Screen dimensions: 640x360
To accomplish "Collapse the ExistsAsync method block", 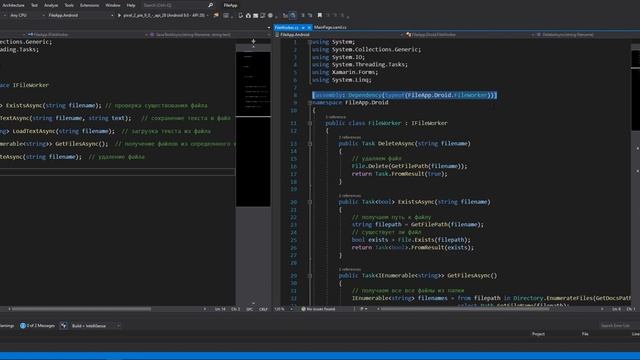I will [310, 202].
